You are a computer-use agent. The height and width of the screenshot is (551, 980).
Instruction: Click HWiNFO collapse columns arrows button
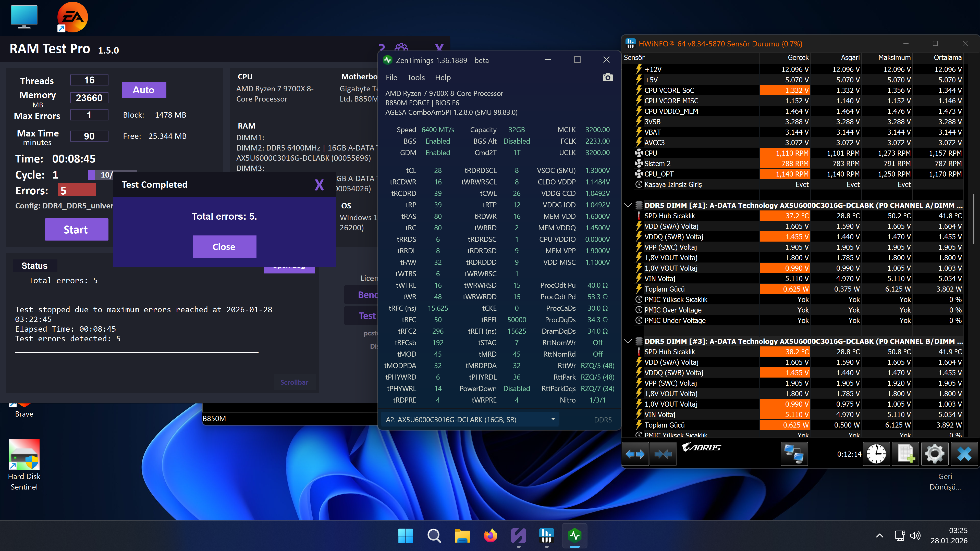pos(663,454)
